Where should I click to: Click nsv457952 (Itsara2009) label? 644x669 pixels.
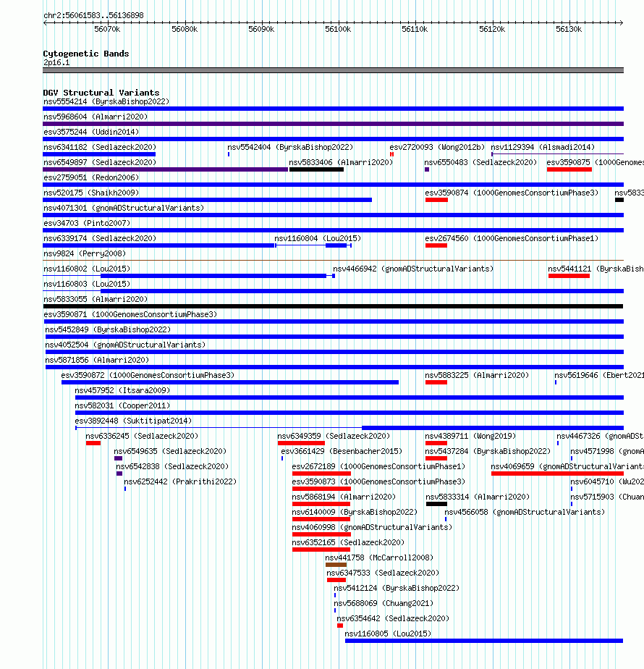click(x=122, y=390)
